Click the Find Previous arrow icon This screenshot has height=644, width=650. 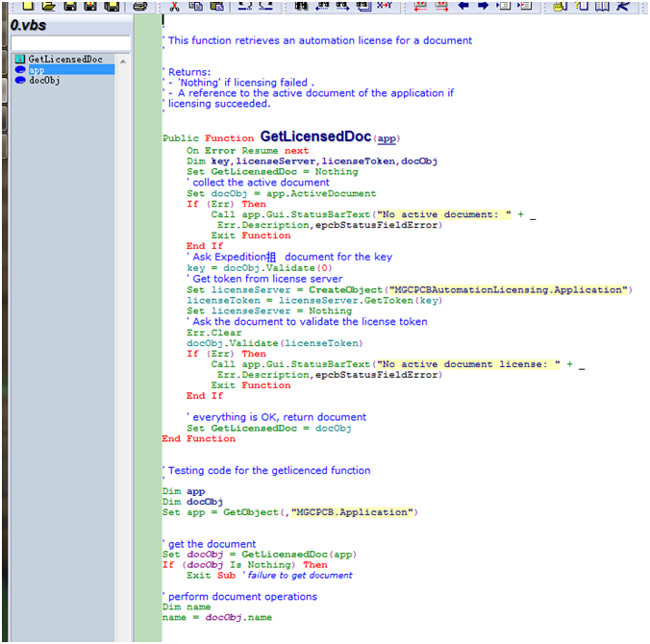322,6
